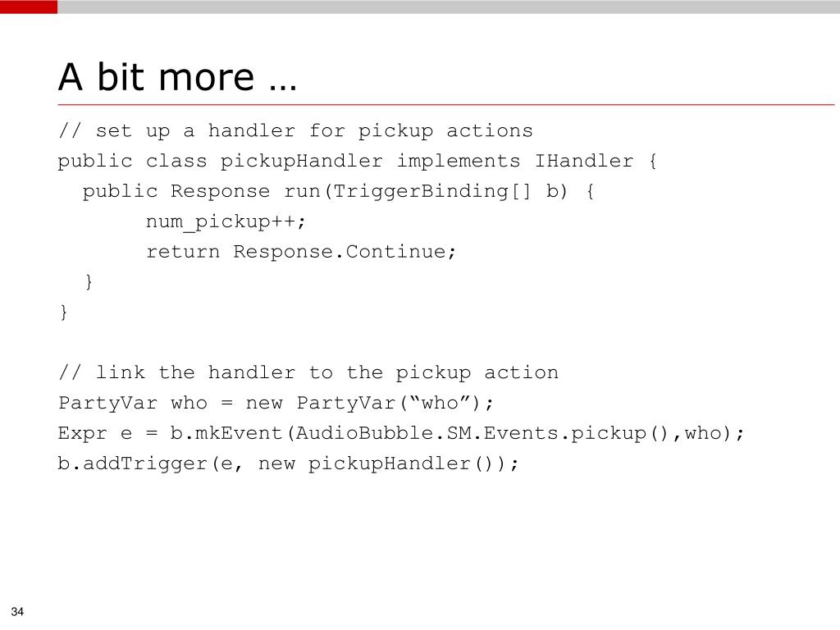Image resolution: width=840 pixels, height=630 pixels.
Task: Click the indented closing brace of run method
Action: pos(89,282)
